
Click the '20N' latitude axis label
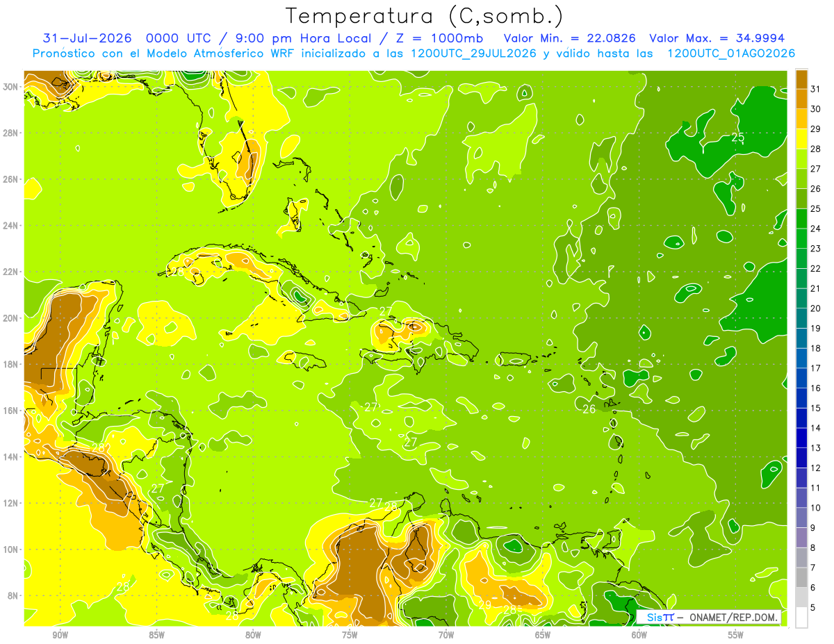(x=12, y=317)
